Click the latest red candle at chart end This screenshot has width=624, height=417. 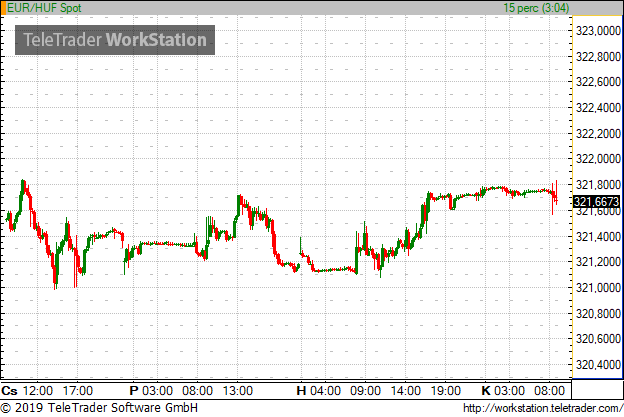click(x=556, y=193)
